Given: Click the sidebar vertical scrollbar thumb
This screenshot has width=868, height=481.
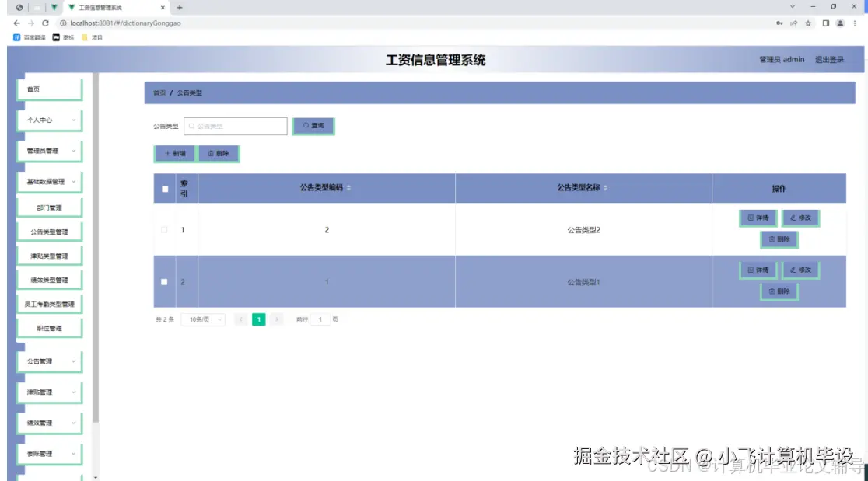Looking at the screenshot, I should click(96, 248).
